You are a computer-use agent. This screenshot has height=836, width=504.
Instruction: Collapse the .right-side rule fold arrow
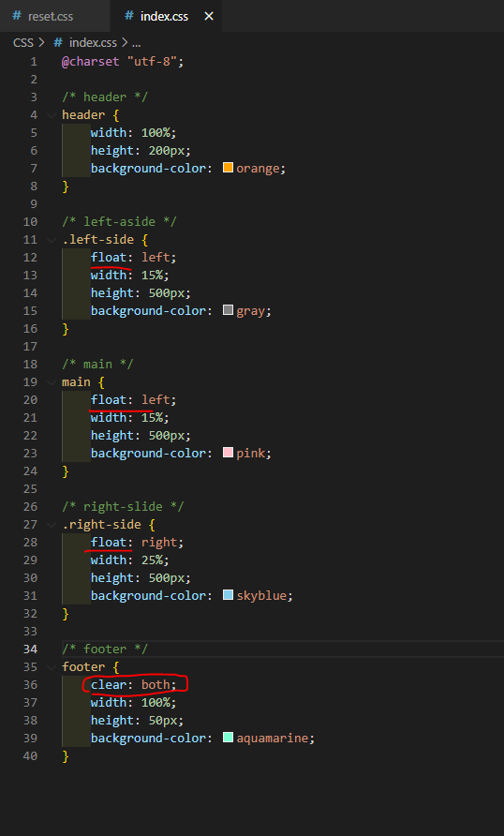(52, 524)
